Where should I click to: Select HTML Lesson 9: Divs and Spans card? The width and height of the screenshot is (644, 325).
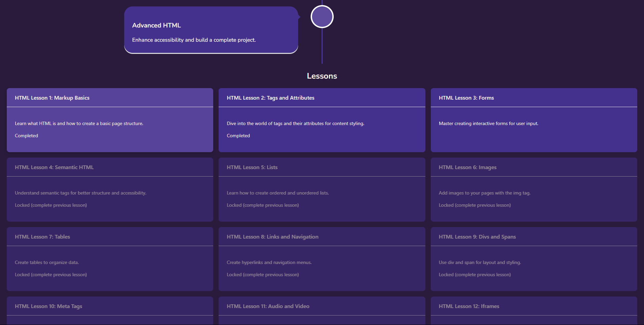(534, 259)
